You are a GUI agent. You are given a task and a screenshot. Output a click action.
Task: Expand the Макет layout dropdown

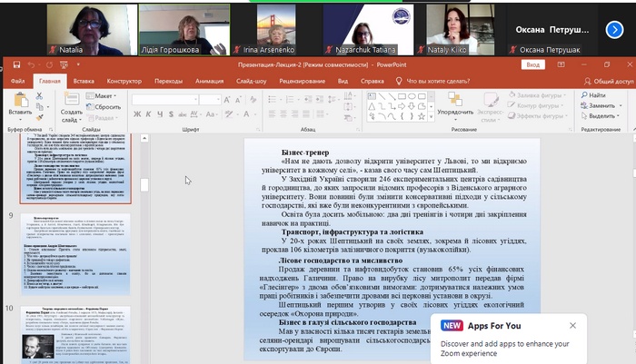104,95
